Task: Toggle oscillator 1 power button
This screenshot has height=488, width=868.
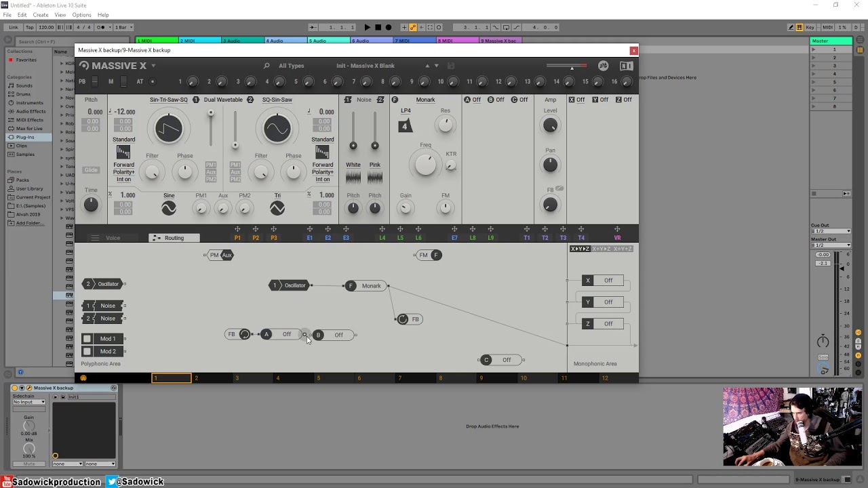Action: pos(196,100)
